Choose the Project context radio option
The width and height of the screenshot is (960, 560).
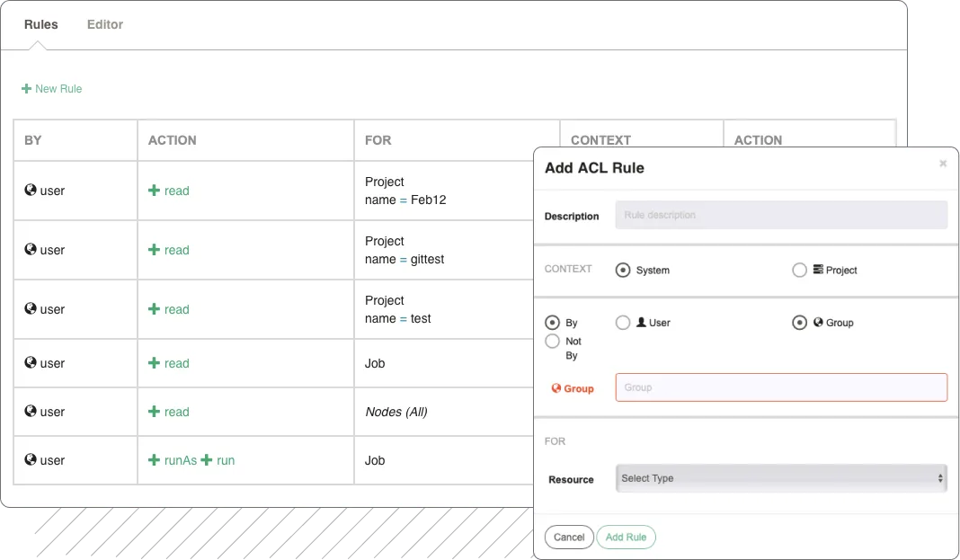(799, 270)
